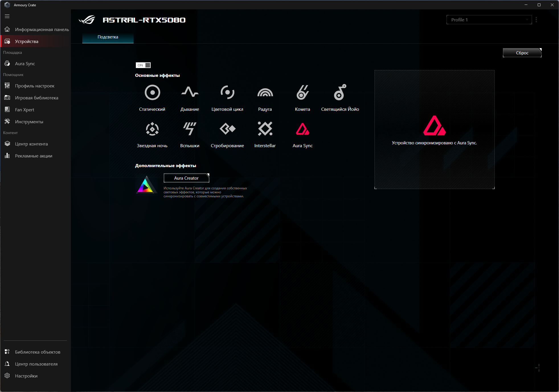Image resolution: width=559 pixels, height=392 pixels.
Task: Launch the Aura Creator button
Action: [186, 178]
